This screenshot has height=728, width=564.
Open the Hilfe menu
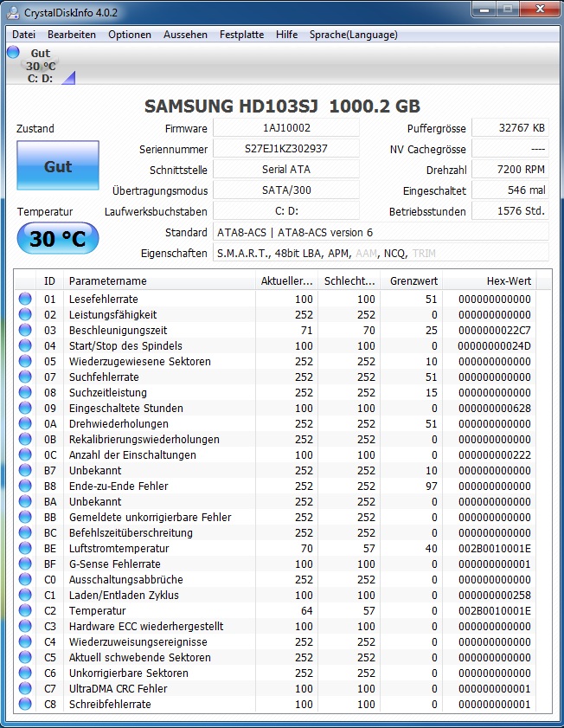286,35
